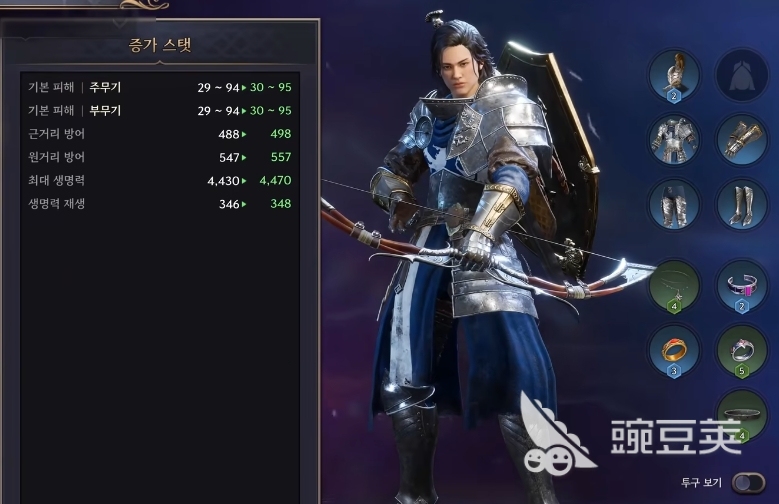Select the helmet equipment slot

(x=674, y=76)
